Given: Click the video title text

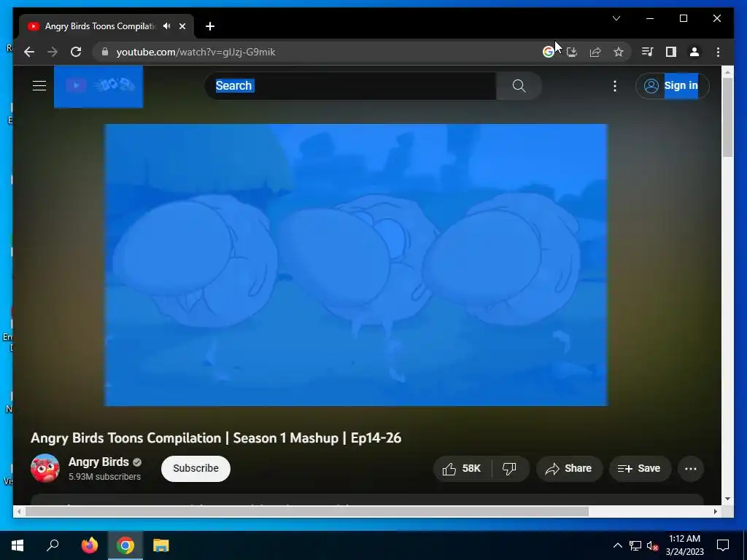Looking at the screenshot, I should (216, 438).
